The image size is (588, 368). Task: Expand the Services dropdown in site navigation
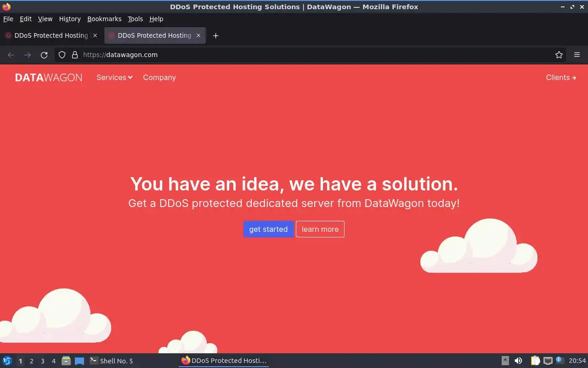tap(114, 77)
